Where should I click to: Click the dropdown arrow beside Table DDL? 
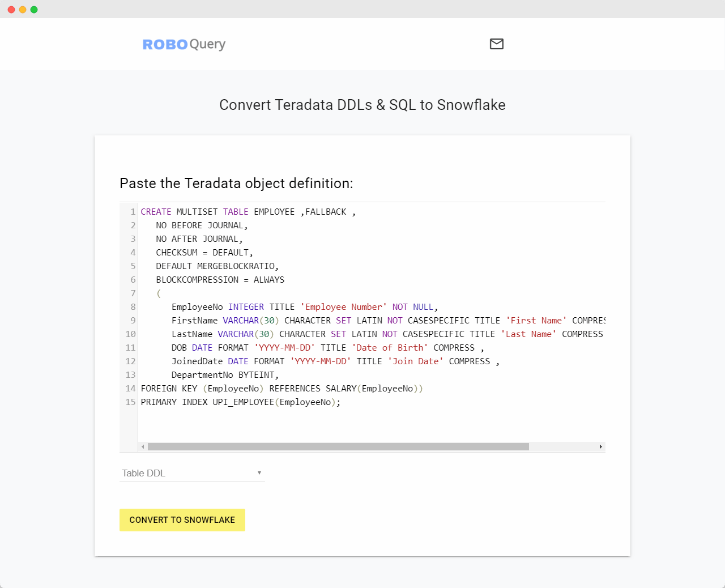coord(259,473)
